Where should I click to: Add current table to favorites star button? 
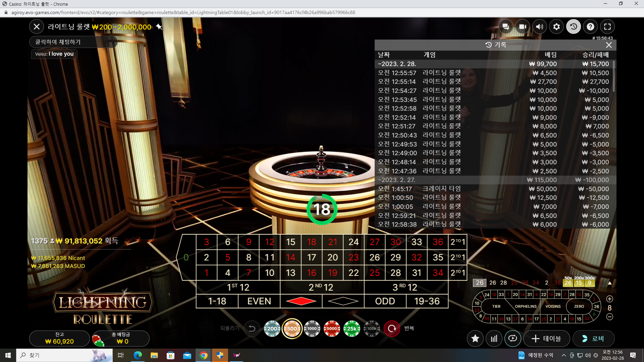[475, 339]
